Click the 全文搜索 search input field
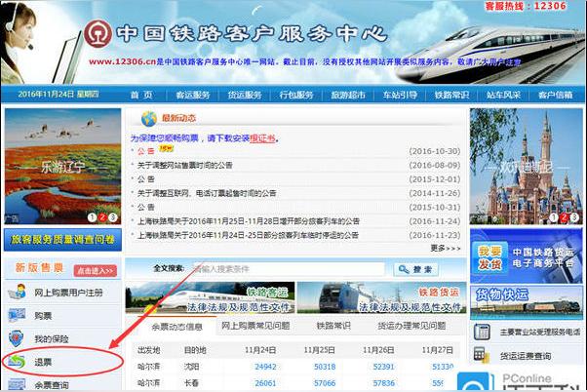 tap(288, 268)
